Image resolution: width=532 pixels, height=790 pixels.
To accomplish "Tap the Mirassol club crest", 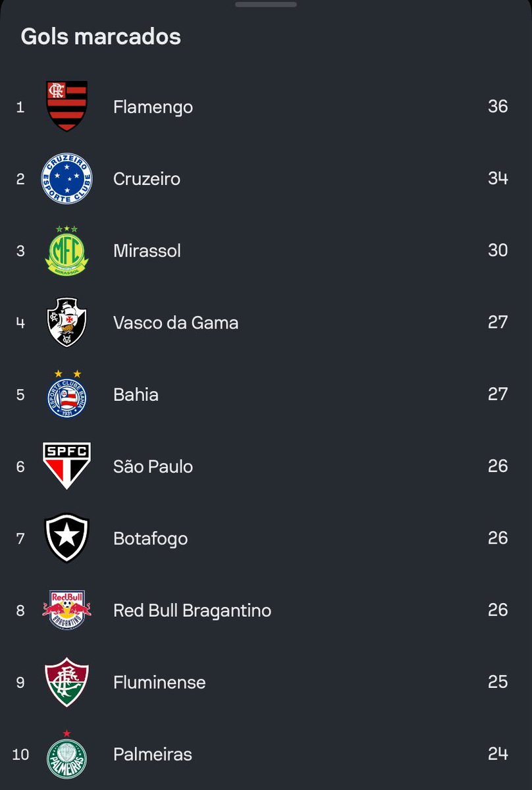I will pos(66,251).
